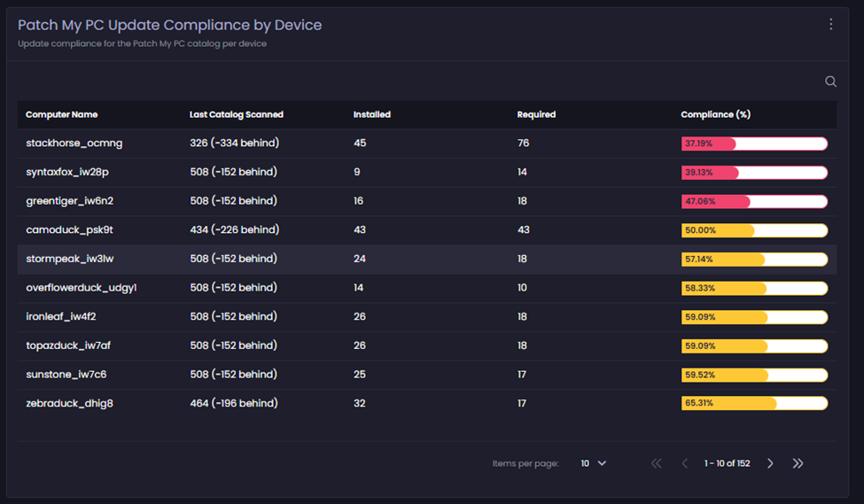Select the 65.31% compliance bar
Viewport: 864px width, 504px height.
(754, 403)
